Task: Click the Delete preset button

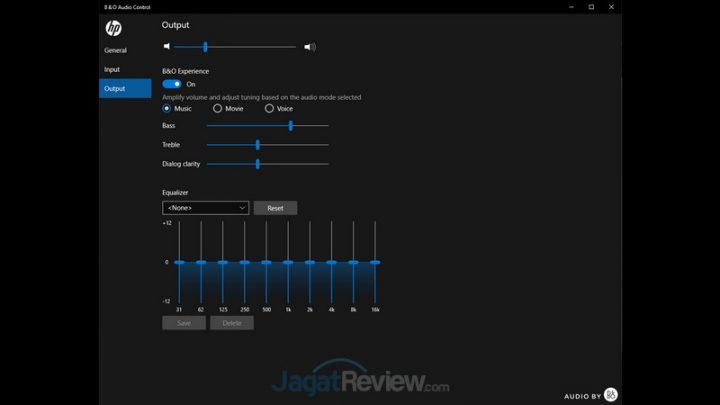Action: click(x=231, y=323)
